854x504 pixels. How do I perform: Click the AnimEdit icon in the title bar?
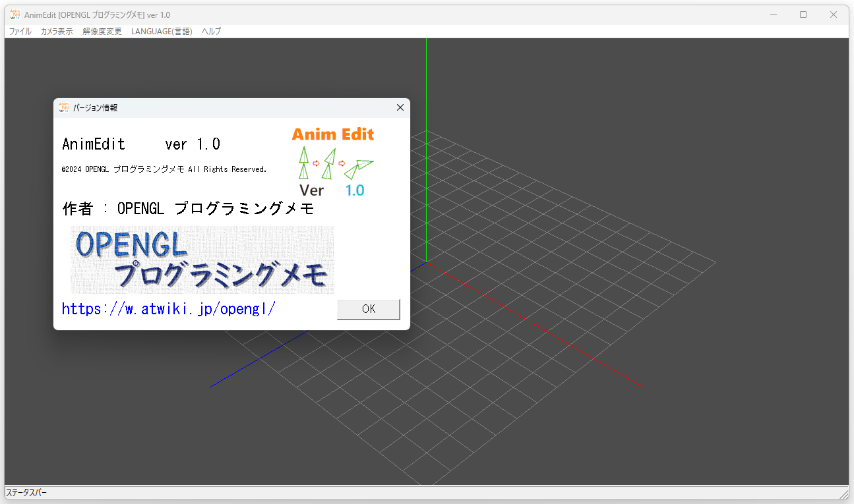pos(15,14)
